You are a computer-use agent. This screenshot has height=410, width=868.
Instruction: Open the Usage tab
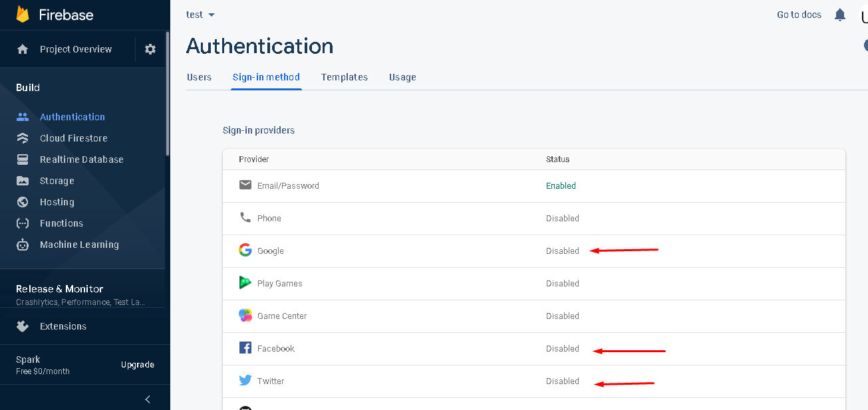[x=402, y=77]
